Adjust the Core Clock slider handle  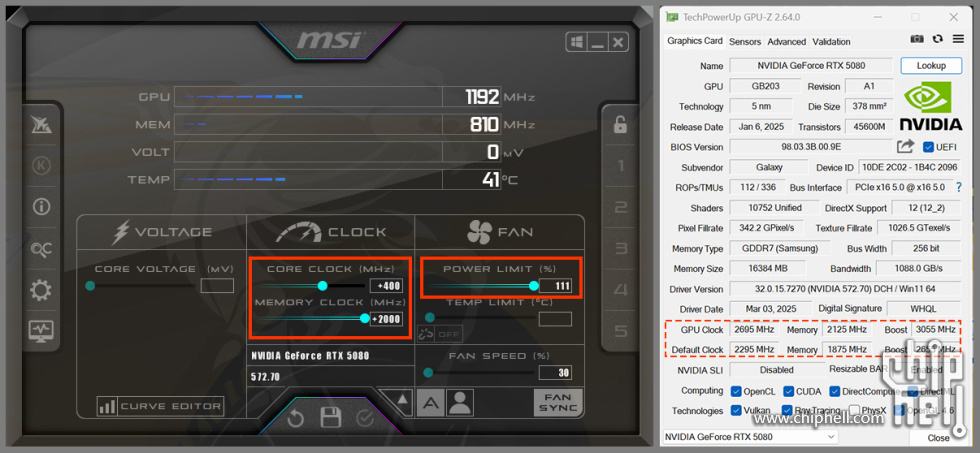point(322,286)
